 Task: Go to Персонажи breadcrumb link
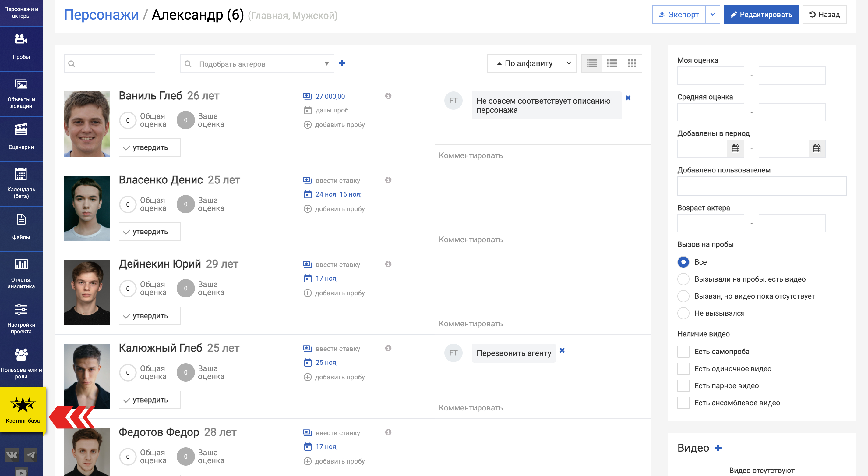pos(101,15)
